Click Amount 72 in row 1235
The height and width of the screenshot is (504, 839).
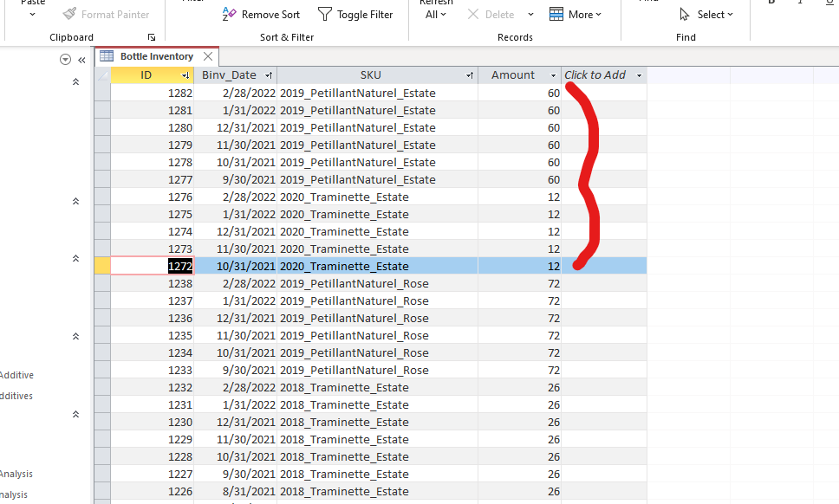tap(519, 336)
